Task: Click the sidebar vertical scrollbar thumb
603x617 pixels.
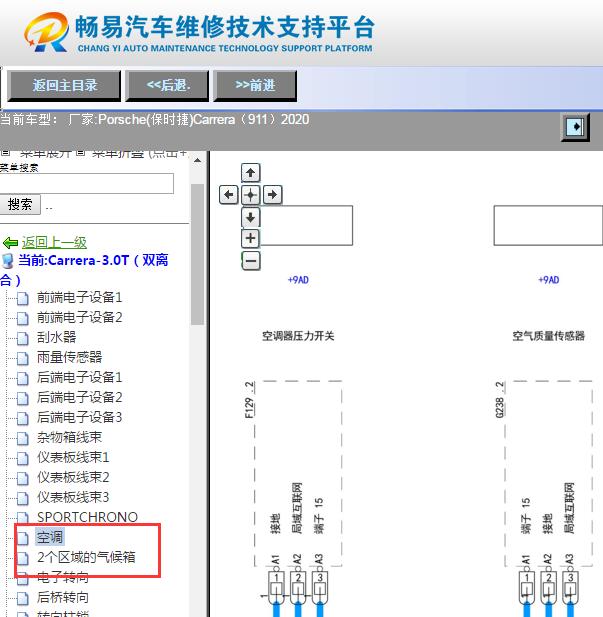Action: click(197, 254)
